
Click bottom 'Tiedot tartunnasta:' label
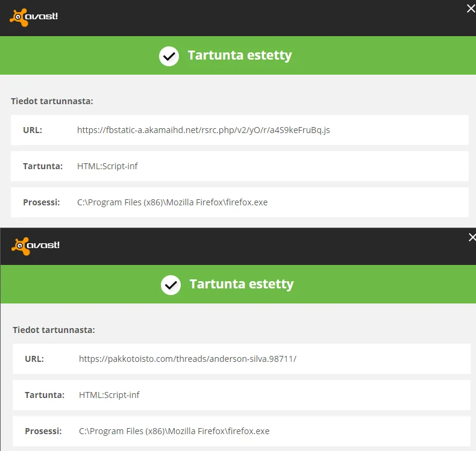point(54,330)
